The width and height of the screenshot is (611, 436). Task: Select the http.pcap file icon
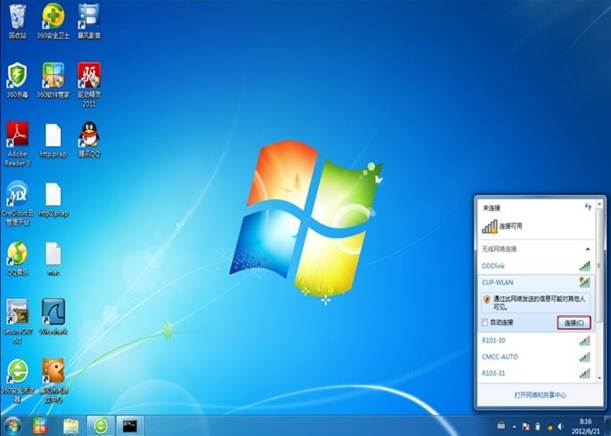[53, 135]
